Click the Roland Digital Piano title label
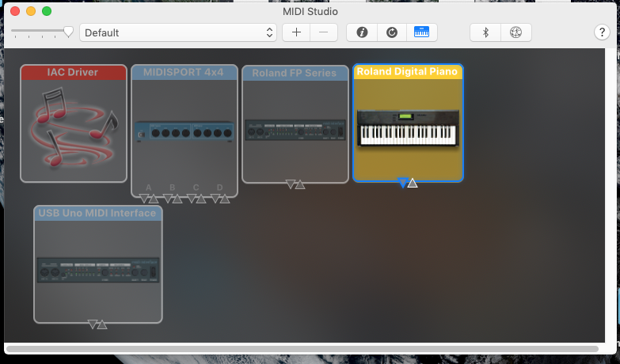This screenshot has width=620, height=364. (x=407, y=71)
